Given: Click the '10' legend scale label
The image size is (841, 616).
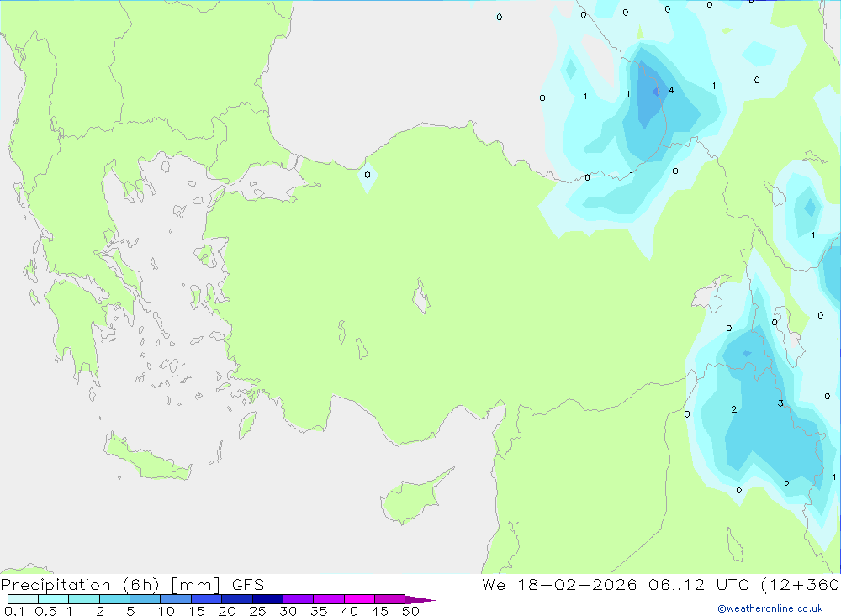Looking at the screenshot, I should [x=167, y=611].
